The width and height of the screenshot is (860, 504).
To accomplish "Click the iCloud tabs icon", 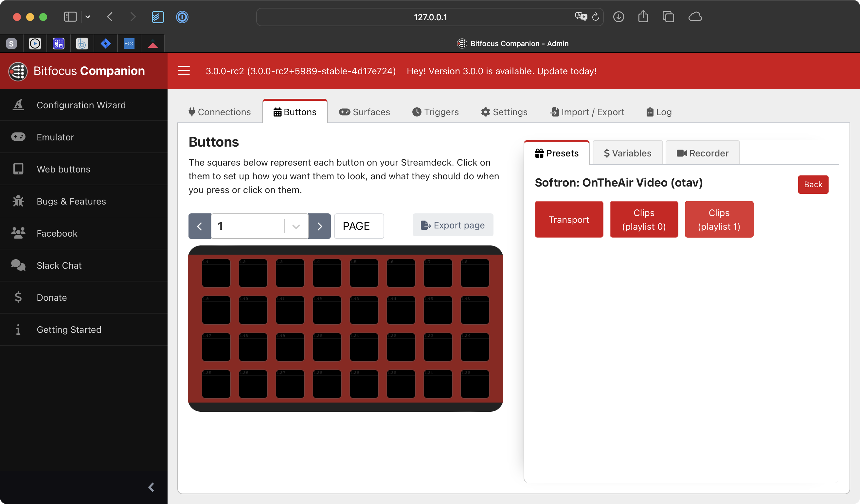I will coord(695,17).
